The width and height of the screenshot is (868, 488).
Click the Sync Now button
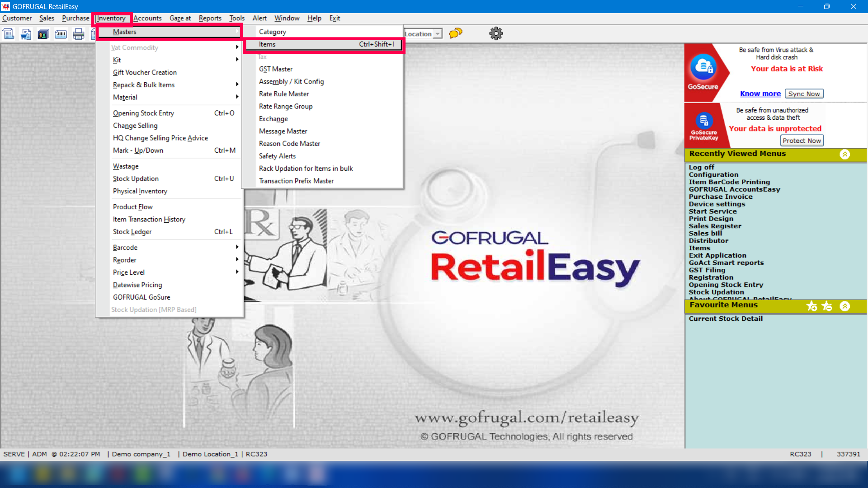(804, 94)
